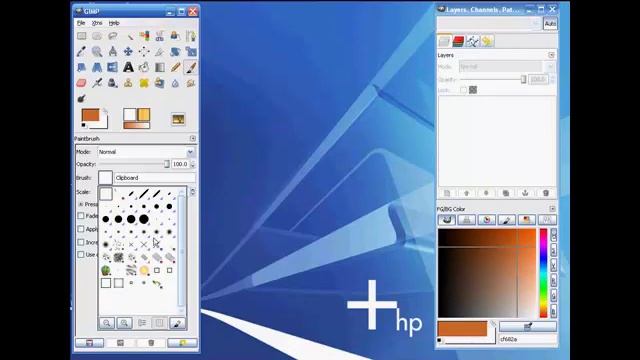Switch to the Layers tab
The width and height of the screenshot is (640, 360).
point(444,41)
